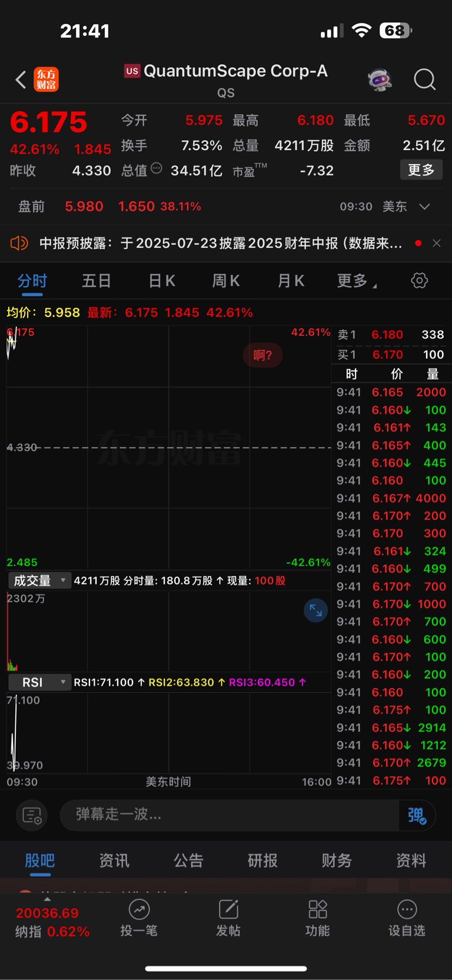452x980 pixels.
Task: Tap the trade row with volume 2679
Action: click(391, 763)
